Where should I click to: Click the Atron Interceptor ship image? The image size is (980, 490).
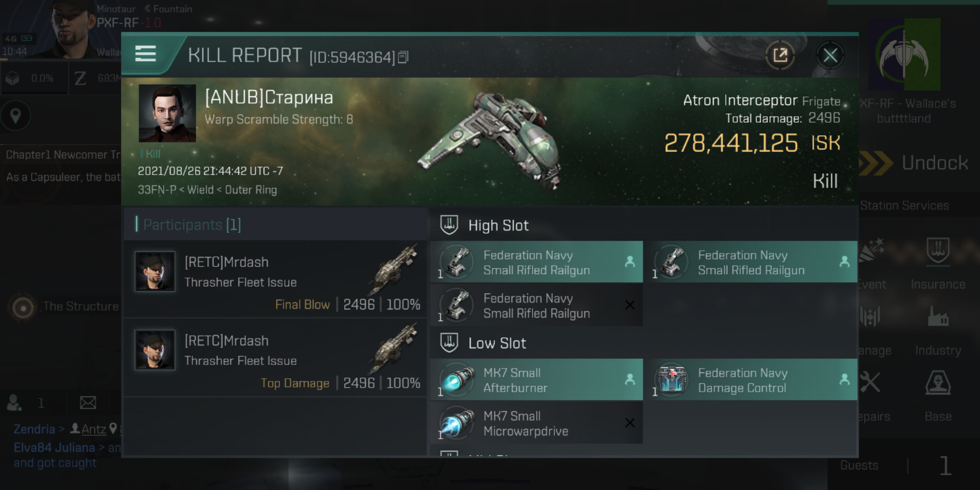pyautogui.click(x=491, y=141)
